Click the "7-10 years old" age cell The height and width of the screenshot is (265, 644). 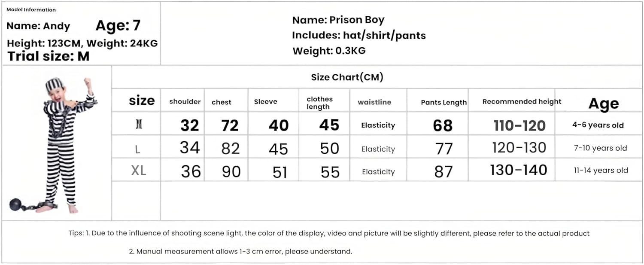[x=601, y=148]
